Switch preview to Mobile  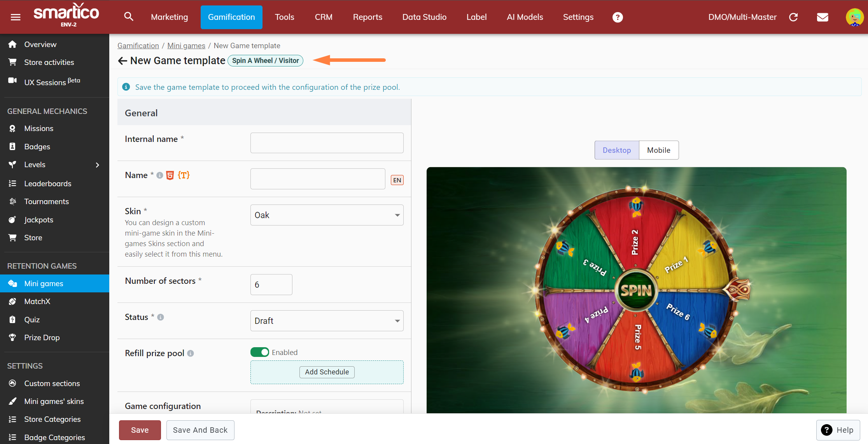click(658, 150)
